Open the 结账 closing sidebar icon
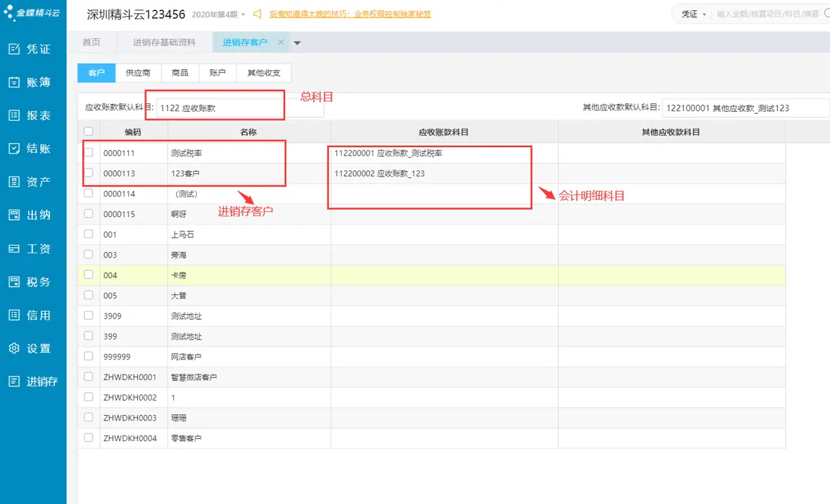 coord(14,149)
